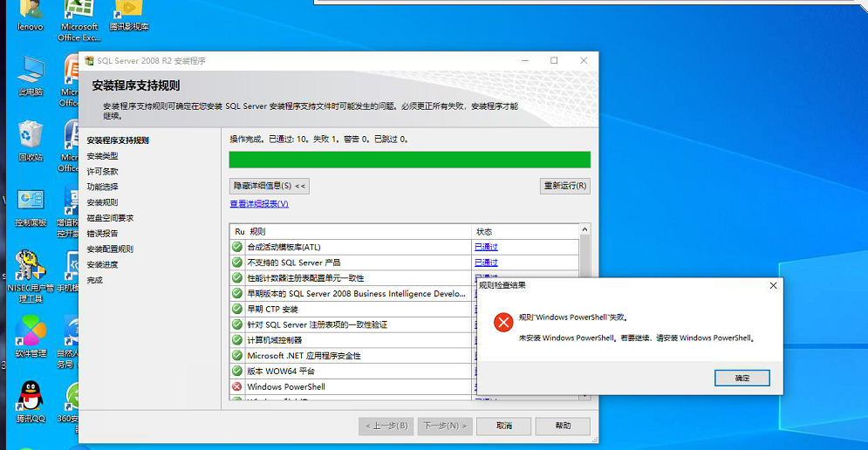This screenshot has width=868, height=450.
Task: Open Microsoft Office Excel desktop shortcut
Action: [79, 20]
